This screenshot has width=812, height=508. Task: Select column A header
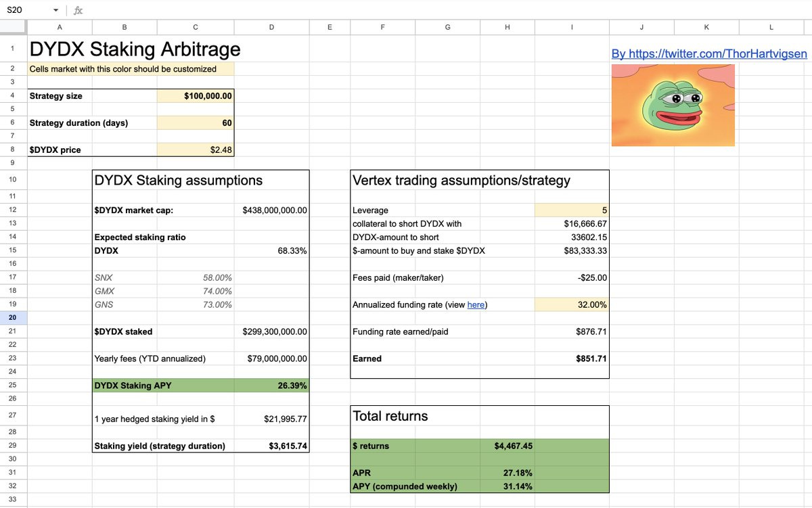(x=60, y=27)
